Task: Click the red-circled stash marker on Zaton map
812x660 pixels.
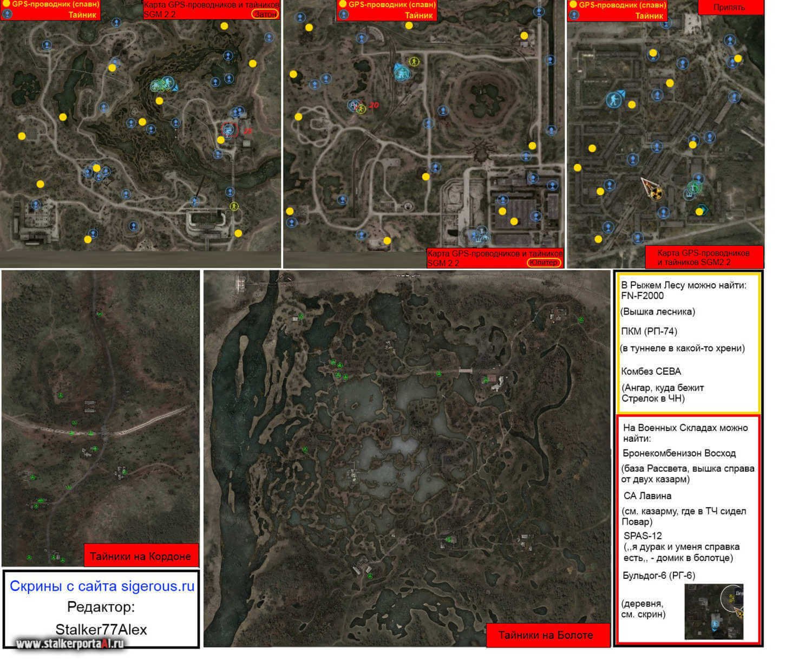Action: click(x=229, y=130)
